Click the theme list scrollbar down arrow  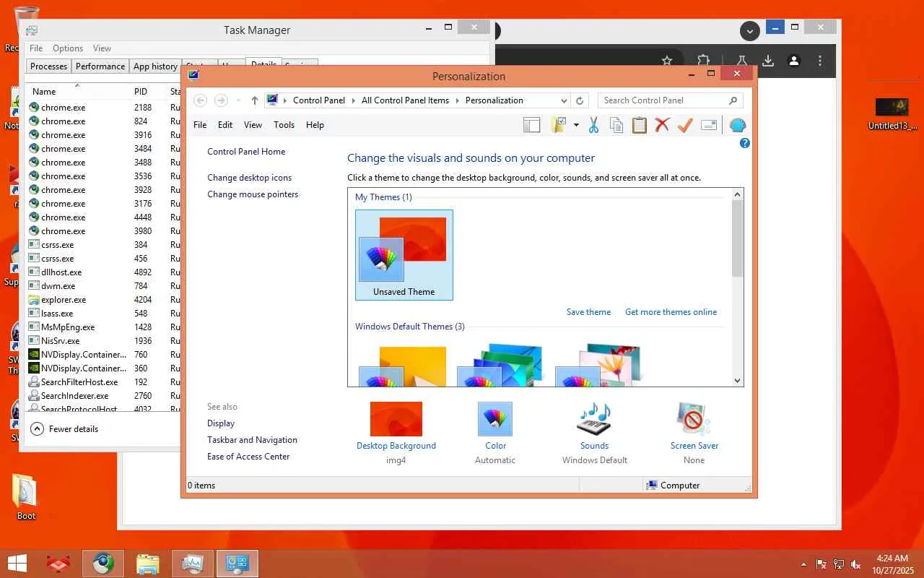[737, 381]
